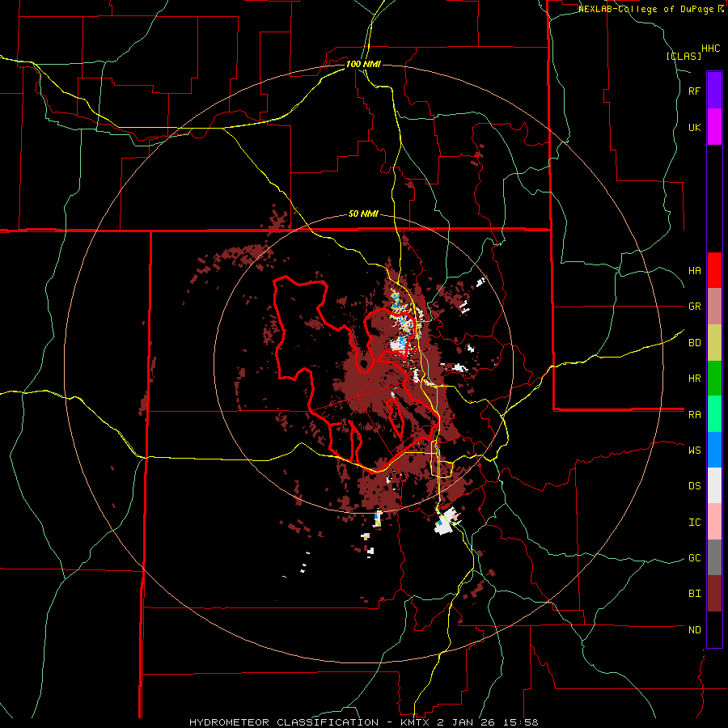This screenshot has height=728, width=728.
Task: Click the HA legend label
Action: (694, 271)
